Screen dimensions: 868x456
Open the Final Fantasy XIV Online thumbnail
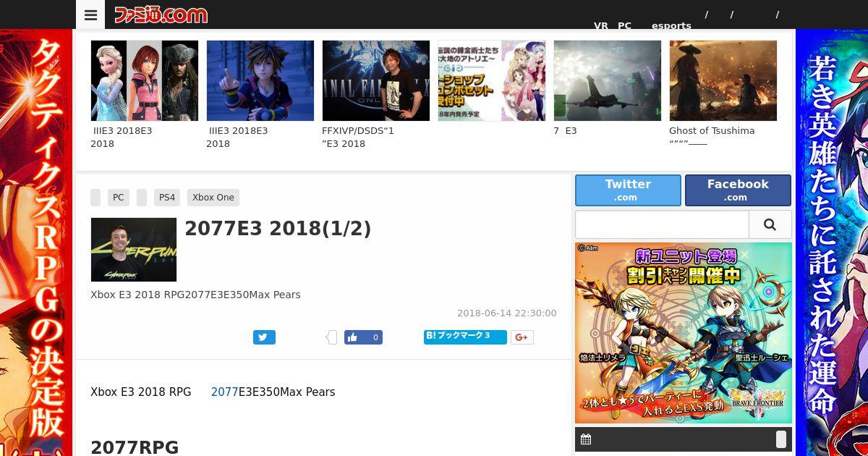tap(376, 80)
